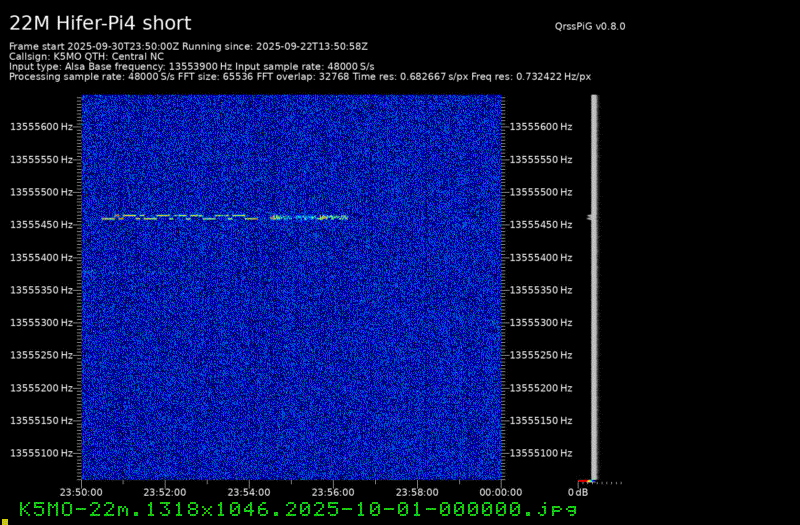800x525 pixels.
Task: Click the 23:50:00 time axis marker
Action: click(81, 492)
